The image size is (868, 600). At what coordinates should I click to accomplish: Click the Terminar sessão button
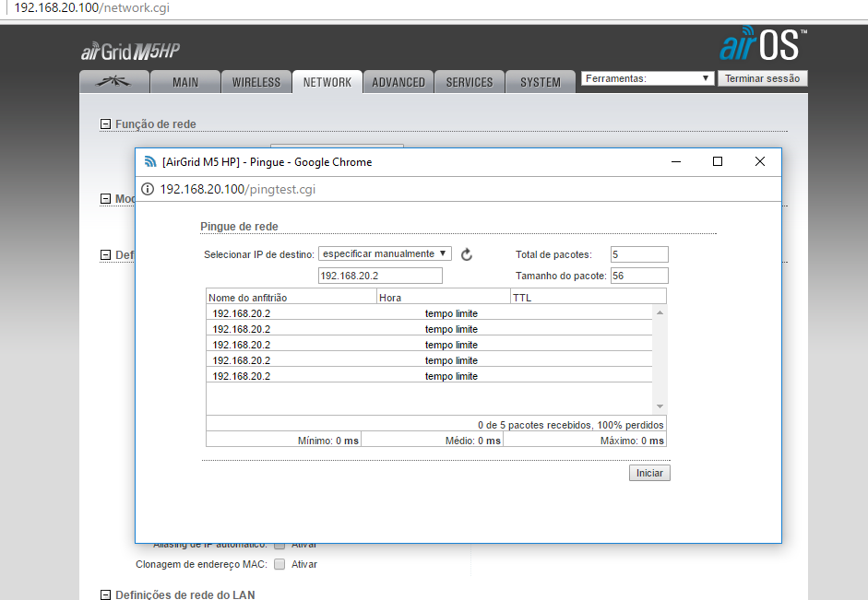tap(762, 78)
